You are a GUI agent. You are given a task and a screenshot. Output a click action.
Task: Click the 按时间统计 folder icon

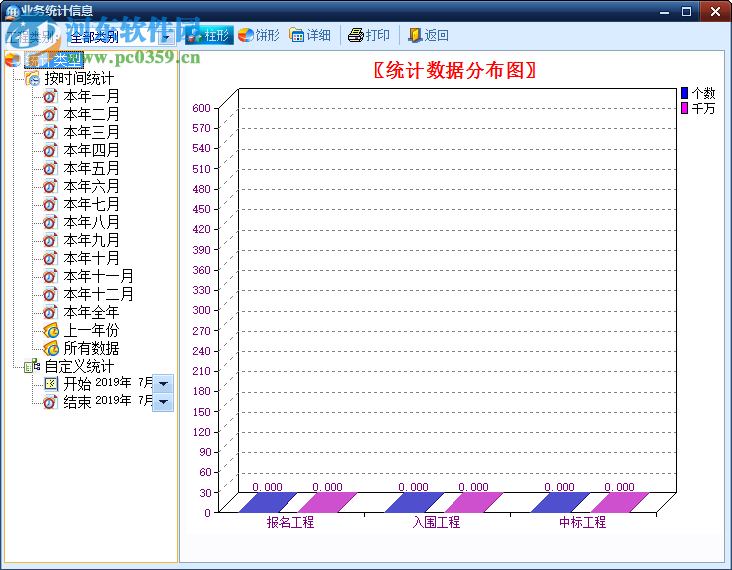click(32, 78)
